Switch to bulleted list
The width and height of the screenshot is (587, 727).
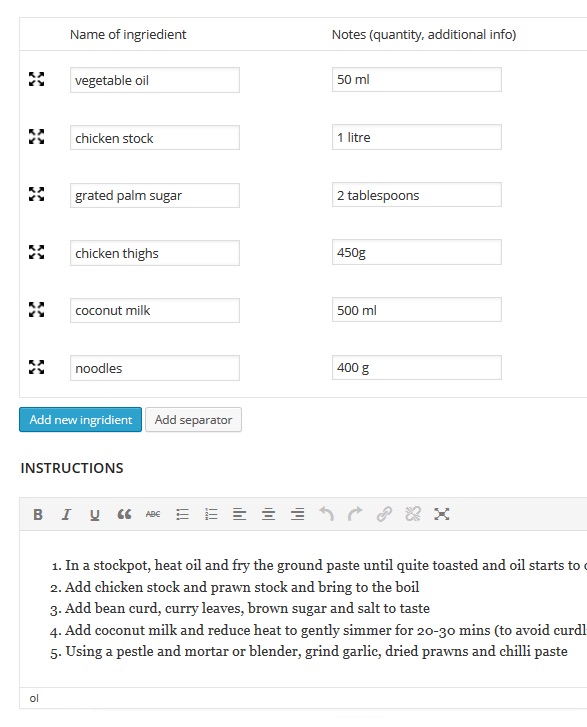[182, 514]
